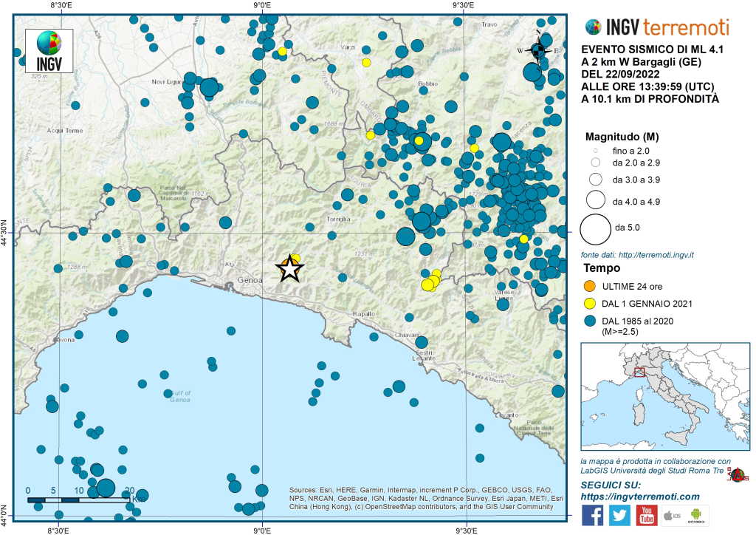Click the YouTube icon
The height and width of the screenshot is (535, 756).
[647, 515]
